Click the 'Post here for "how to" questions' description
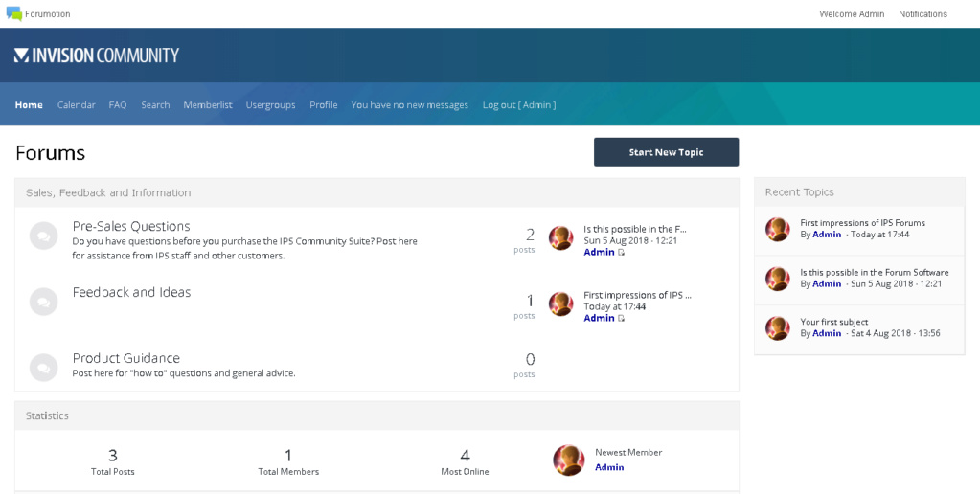Screen dimensions: 980x494 pyautogui.click(x=184, y=373)
